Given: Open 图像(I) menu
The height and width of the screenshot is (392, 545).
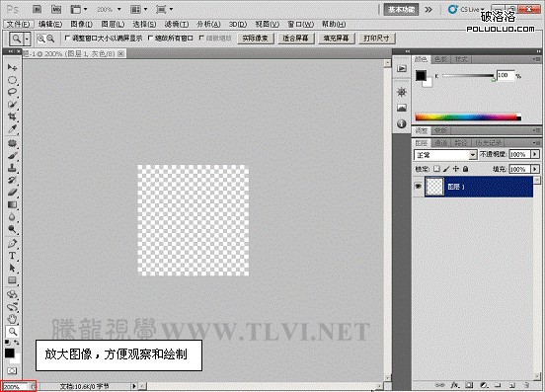Looking at the screenshot, I should [81, 24].
